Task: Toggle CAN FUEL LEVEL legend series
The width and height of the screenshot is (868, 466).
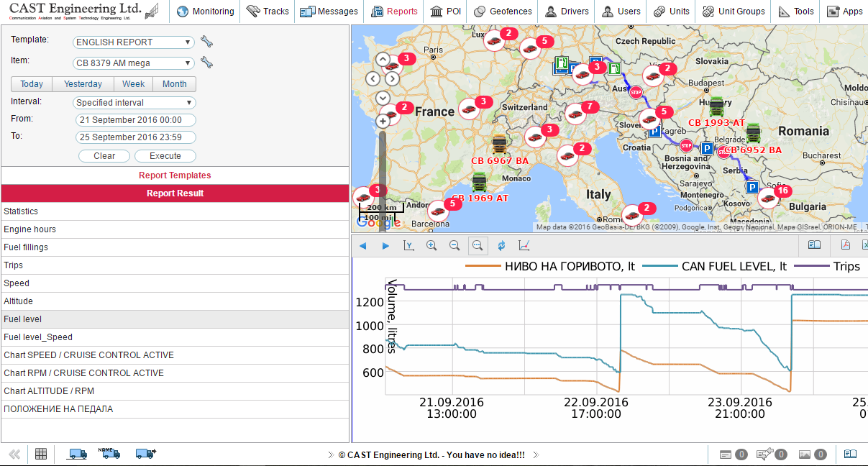Action: 714,266
